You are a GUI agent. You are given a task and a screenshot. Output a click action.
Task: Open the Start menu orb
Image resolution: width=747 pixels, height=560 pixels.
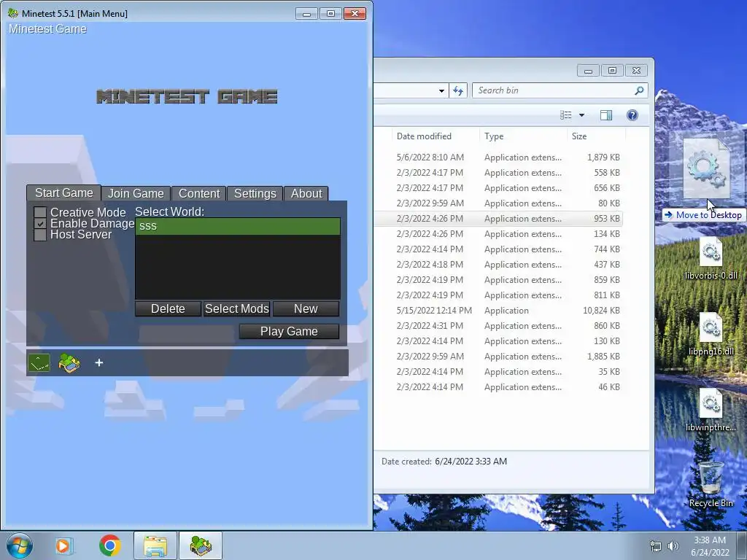pos(20,545)
